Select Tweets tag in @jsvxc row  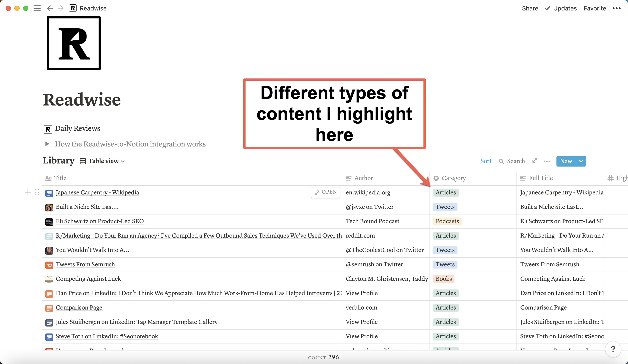(x=445, y=207)
